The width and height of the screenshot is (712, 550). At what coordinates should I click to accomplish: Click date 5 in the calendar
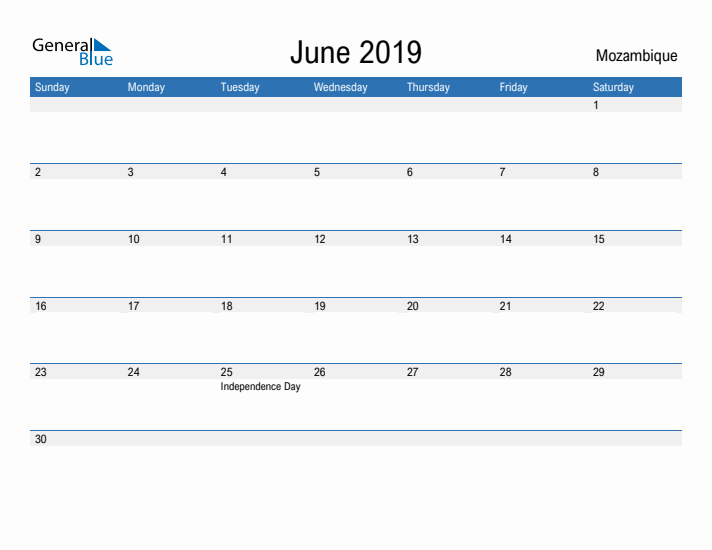coord(317,172)
